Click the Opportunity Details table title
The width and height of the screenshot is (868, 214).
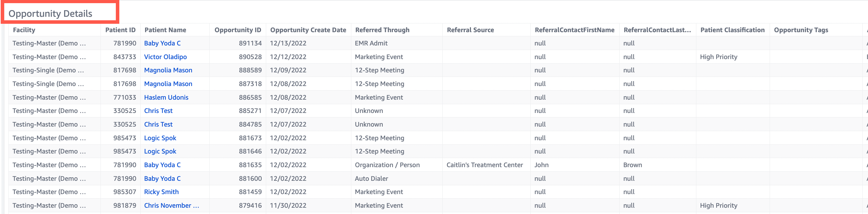pos(50,14)
